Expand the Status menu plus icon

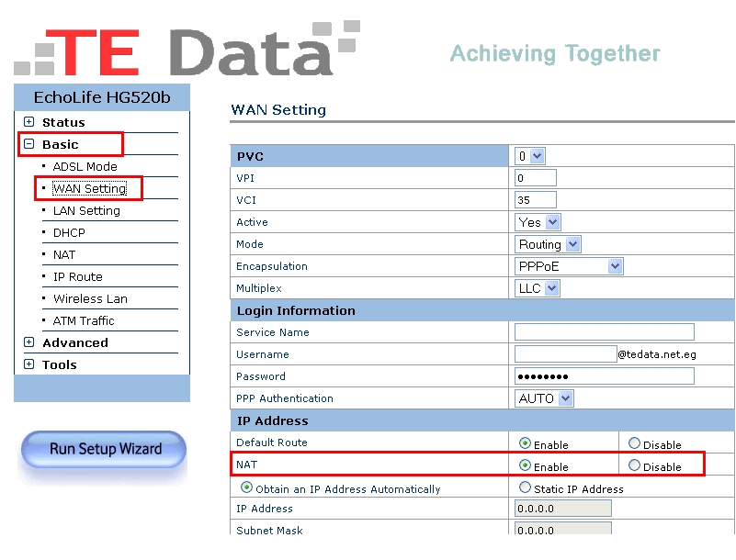(x=28, y=122)
